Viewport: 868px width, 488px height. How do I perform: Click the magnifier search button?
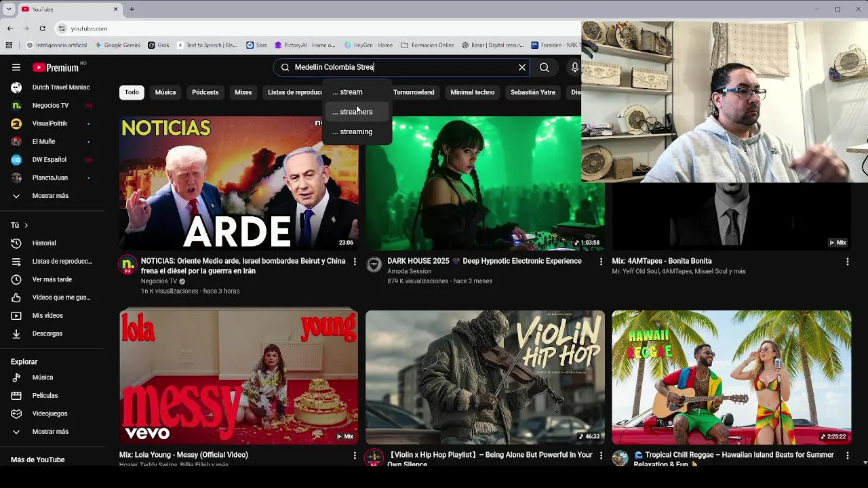tap(544, 67)
